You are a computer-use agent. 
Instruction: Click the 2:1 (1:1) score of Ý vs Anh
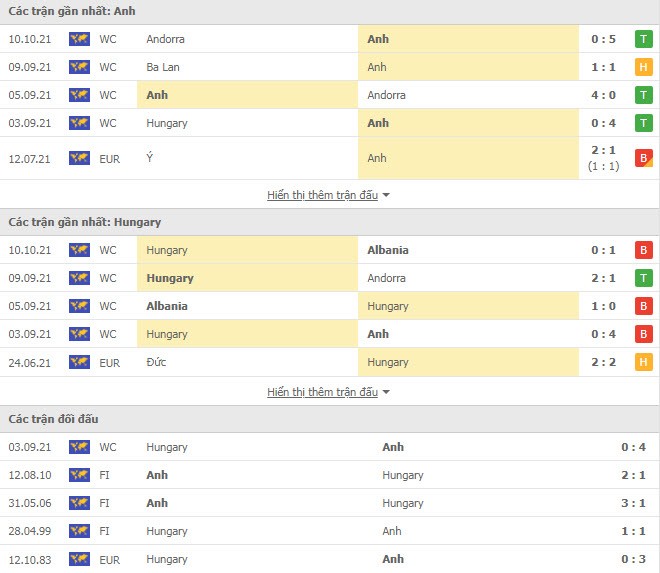click(x=603, y=158)
